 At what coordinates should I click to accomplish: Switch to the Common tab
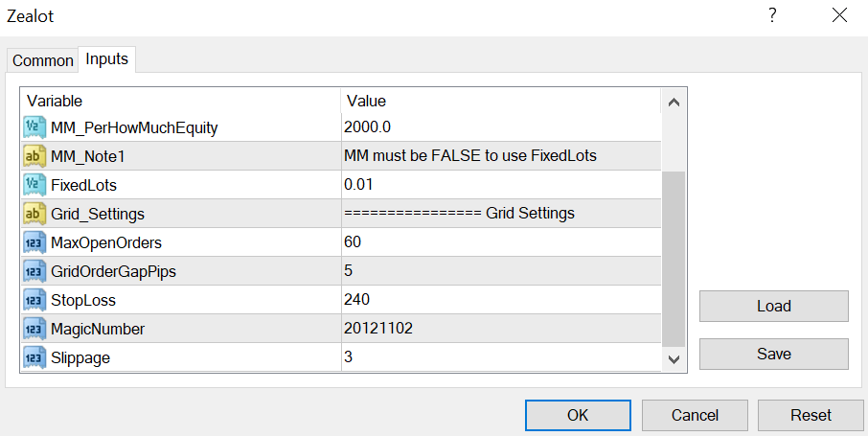[42, 60]
